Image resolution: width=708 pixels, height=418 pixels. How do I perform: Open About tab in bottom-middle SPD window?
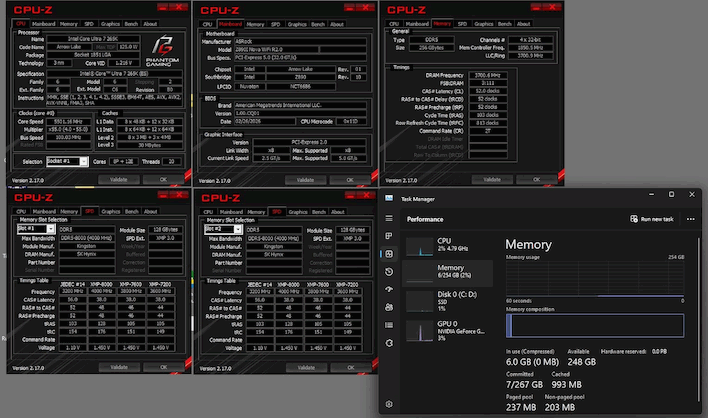click(x=337, y=212)
